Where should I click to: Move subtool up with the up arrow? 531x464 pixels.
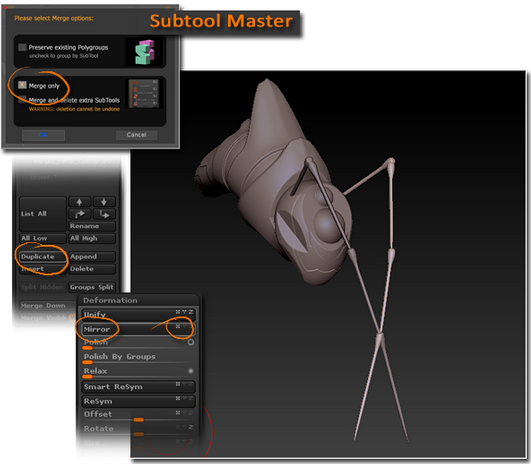pyautogui.click(x=79, y=202)
